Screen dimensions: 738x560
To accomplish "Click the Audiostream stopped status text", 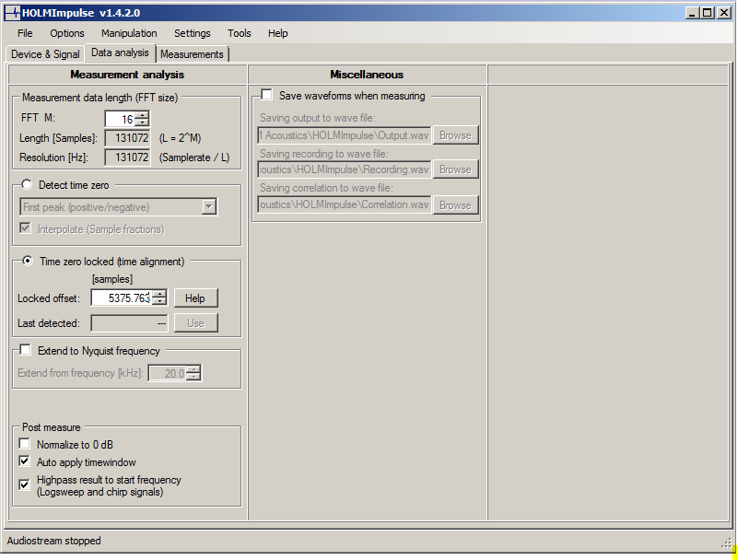I will pyautogui.click(x=53, y=541).
